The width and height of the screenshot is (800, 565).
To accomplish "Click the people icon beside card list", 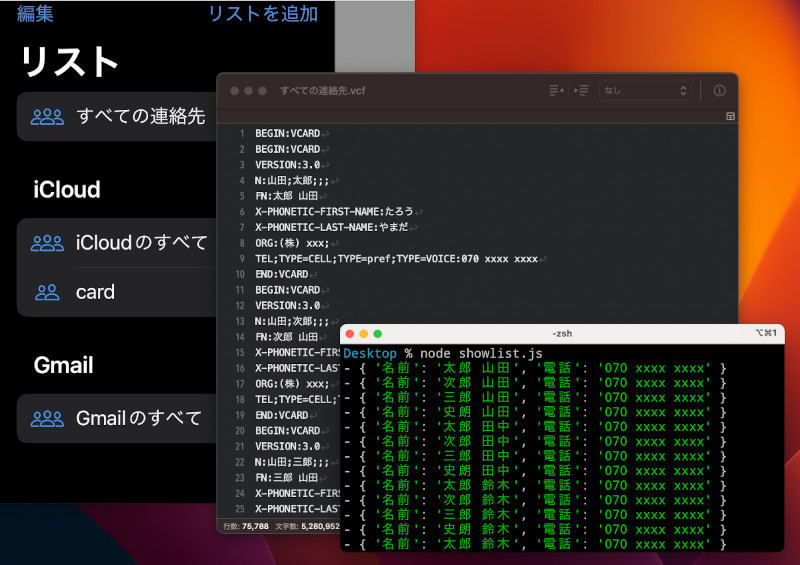I will pos(47,292).
